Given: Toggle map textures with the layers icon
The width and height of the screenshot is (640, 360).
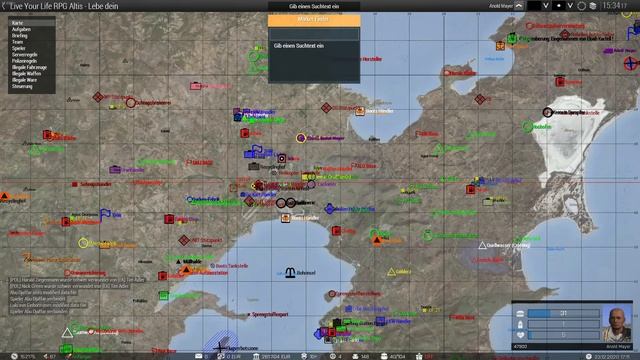Looking at the screenshot, I should tap(593, 6).
